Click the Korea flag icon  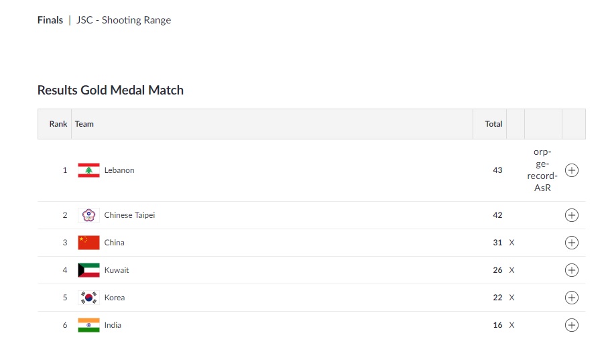tap(88, 298)
